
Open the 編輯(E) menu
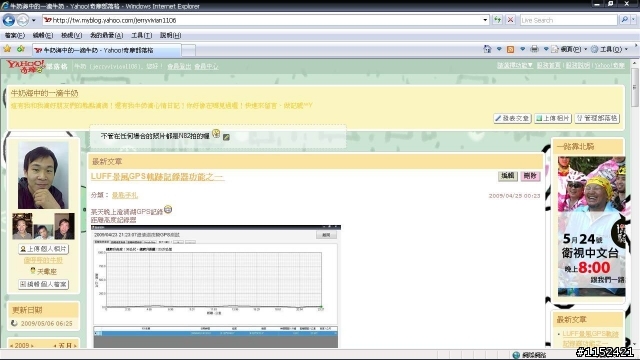43,36
